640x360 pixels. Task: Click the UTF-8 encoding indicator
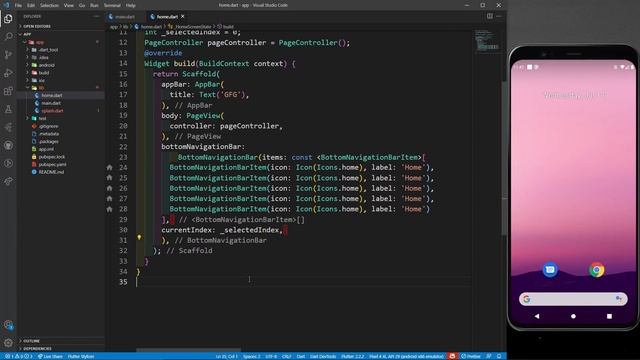tap(271, 356)
